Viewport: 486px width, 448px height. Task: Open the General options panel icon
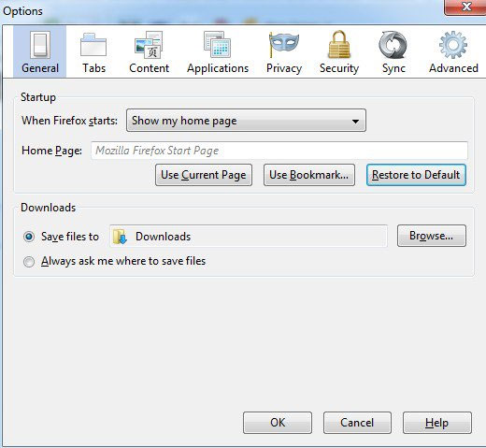pyautogui.click(x=40, y=51)
